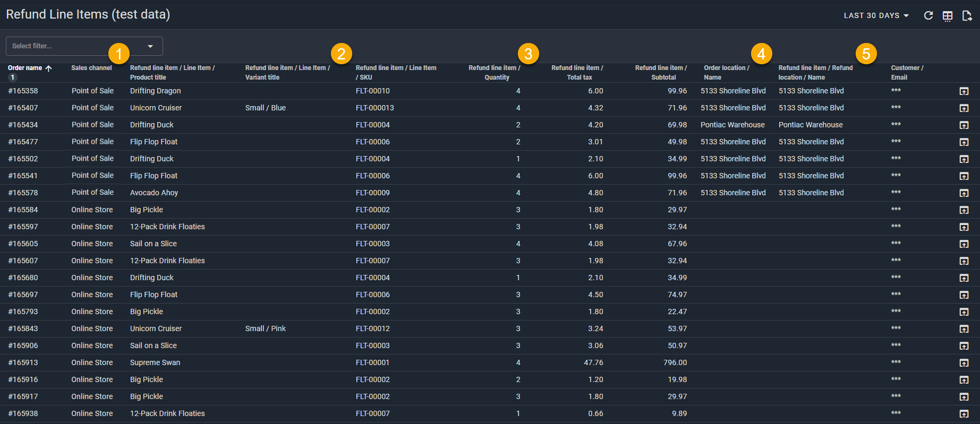Click the Small / Pink variant cell
The width and height of the screenshot is (980, 424).
pos(266,328)
